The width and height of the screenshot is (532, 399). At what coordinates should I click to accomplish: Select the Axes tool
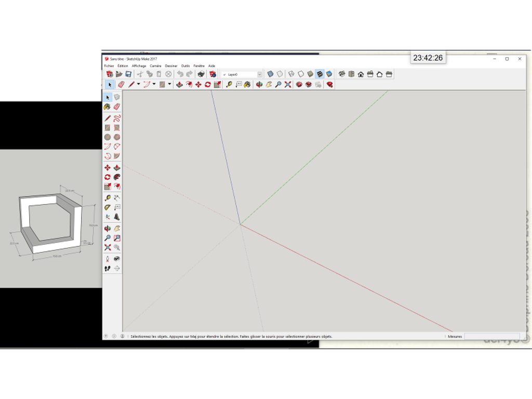(x=108, y=217)
